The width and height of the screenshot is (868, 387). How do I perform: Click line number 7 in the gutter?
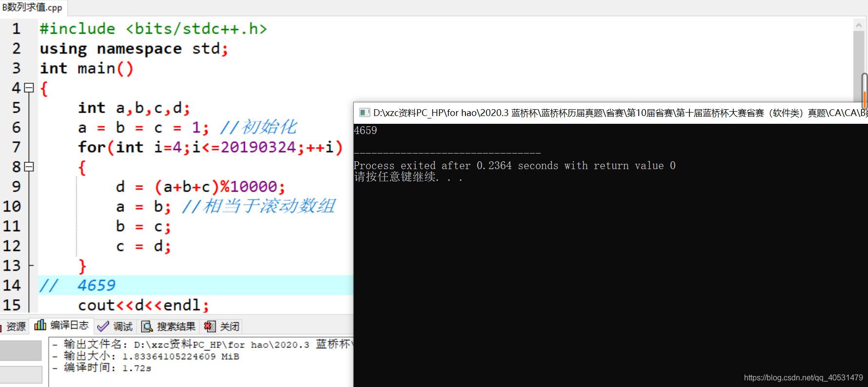click(16, 147)
